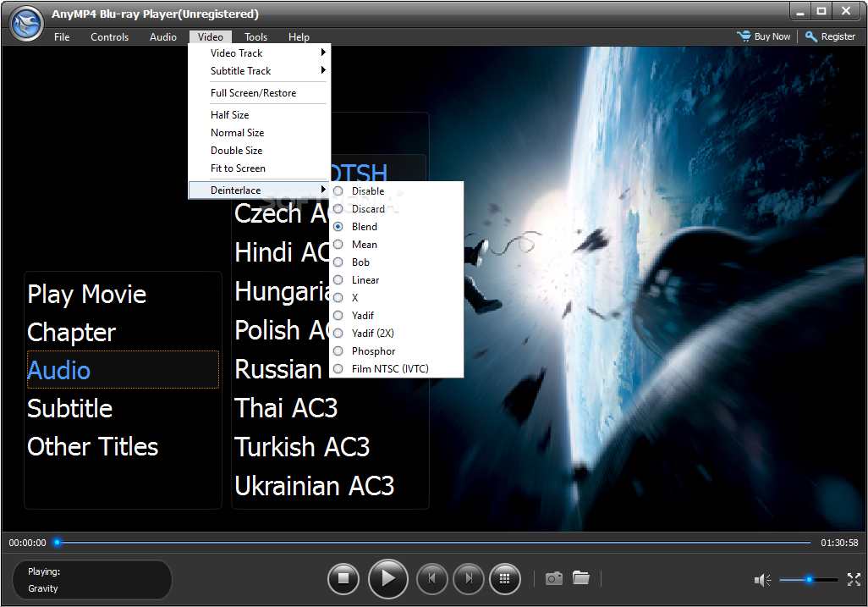Select the Disable deinterlace option
868x607 pixels.
coord(397,191)
